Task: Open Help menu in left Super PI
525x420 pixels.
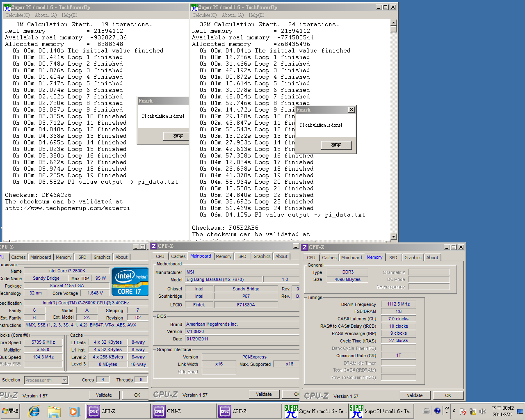Action: (69, 15)
